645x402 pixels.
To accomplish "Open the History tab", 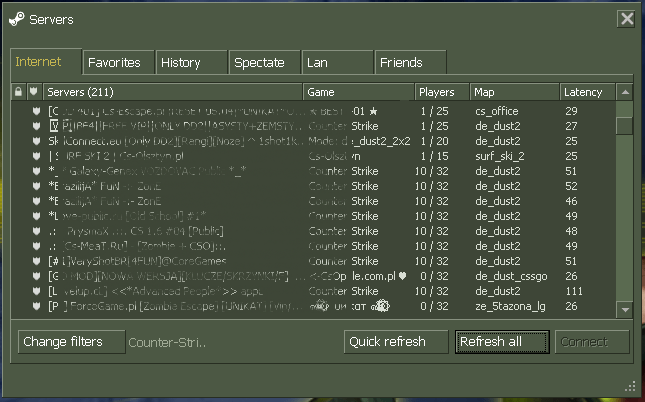I will pyautogui.click(x=192, y=63).
